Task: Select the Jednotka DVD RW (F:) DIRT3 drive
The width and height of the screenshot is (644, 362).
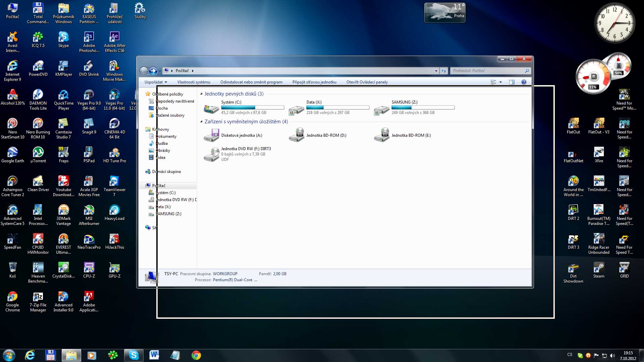Action: [211, 154]
